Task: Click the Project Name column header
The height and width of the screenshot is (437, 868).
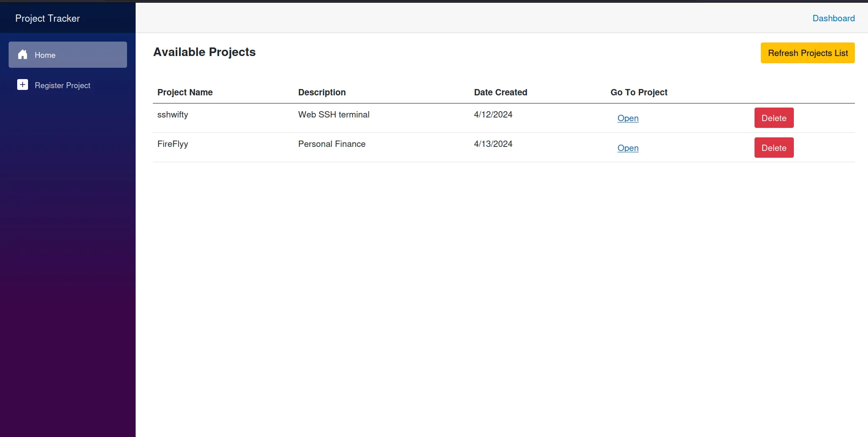Action: point(185,92)
